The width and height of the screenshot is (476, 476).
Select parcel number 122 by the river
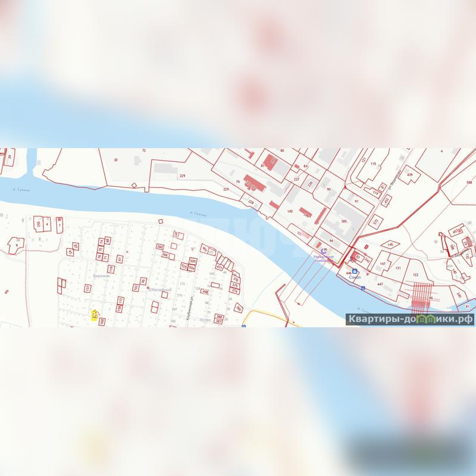tap(415, 275)
